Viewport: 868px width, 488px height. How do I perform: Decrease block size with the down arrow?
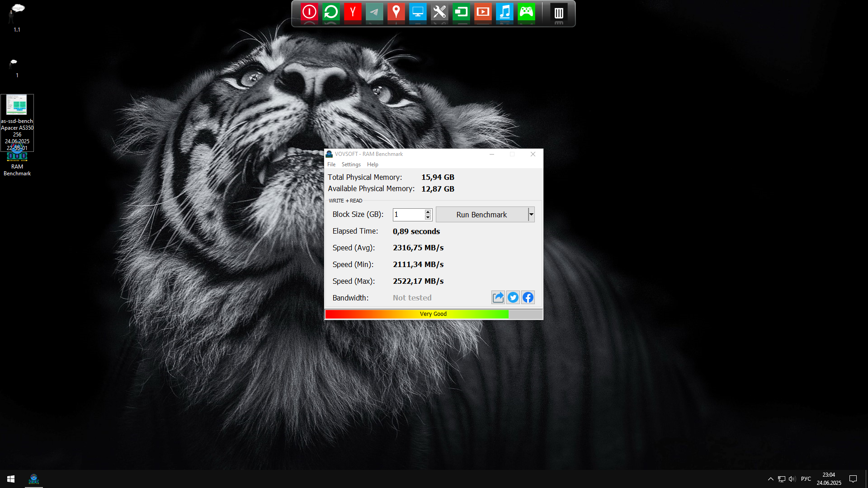(x=428, y=217)
